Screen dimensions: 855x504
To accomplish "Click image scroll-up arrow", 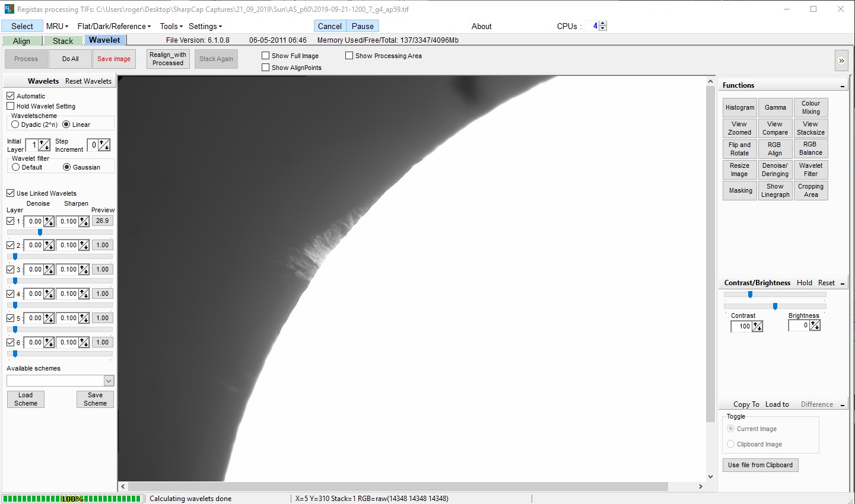I will (x=711, y=81).
